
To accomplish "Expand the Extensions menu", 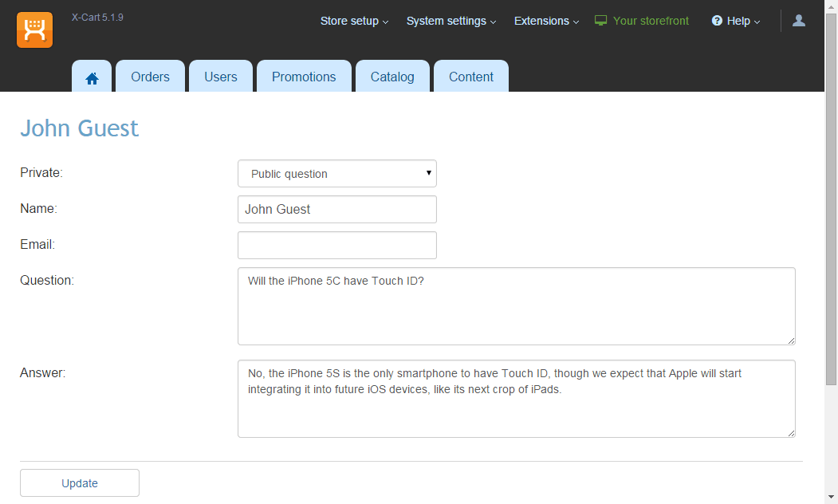I will pos(546,21).
